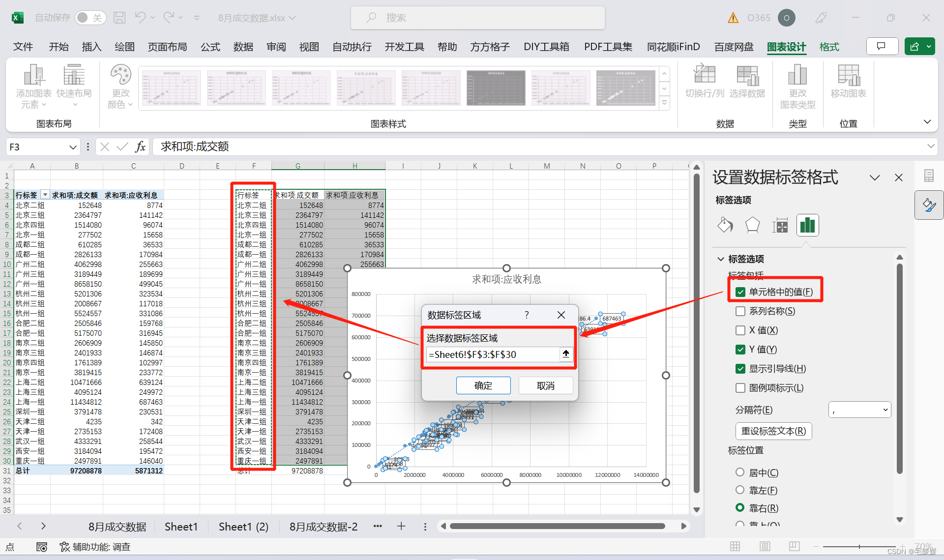Close the 设置数据标签格式 pane

pos(899,177)
